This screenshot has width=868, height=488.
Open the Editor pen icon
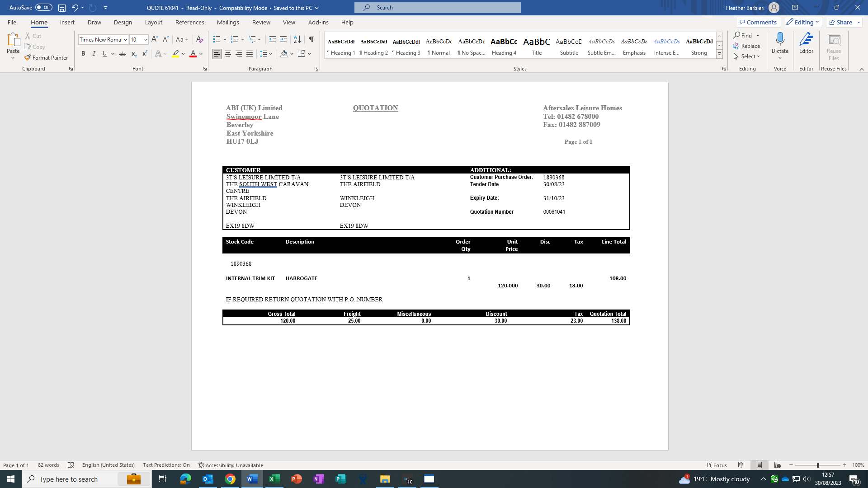coord(806,40)
